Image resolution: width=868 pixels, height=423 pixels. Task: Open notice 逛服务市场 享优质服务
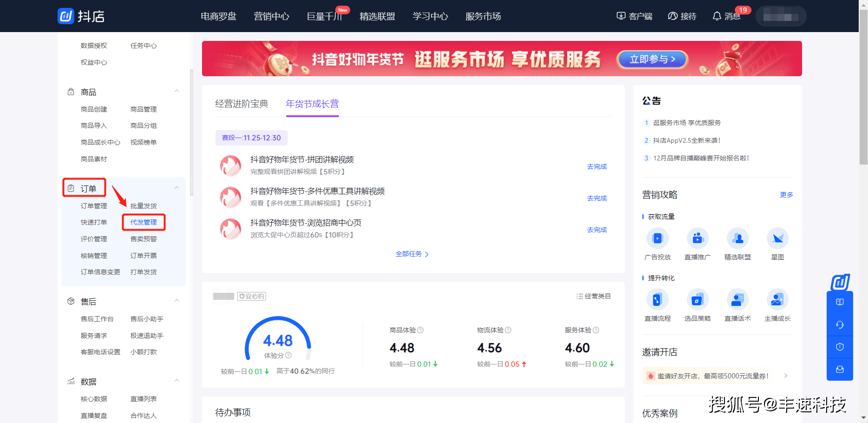687,123
